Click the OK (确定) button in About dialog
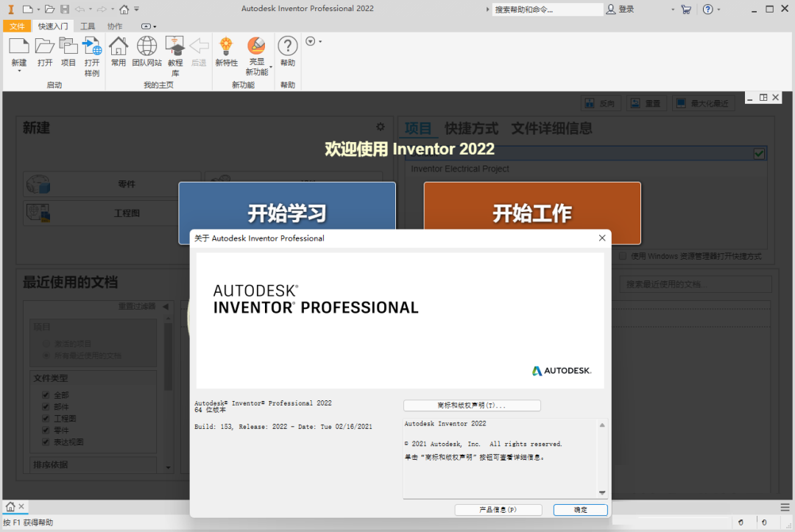Screen dimensions: 795x532 click(x=581, y=510)
